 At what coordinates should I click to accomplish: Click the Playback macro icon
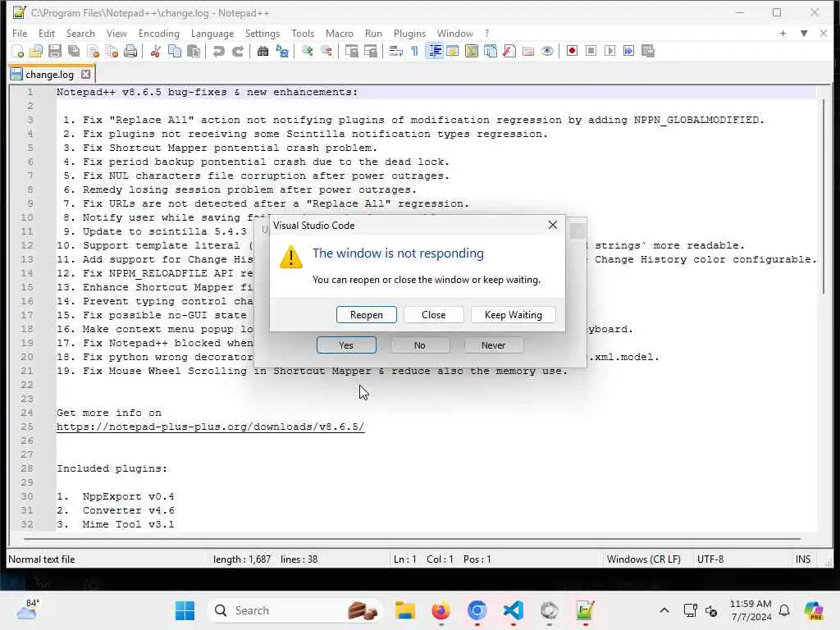609,51
